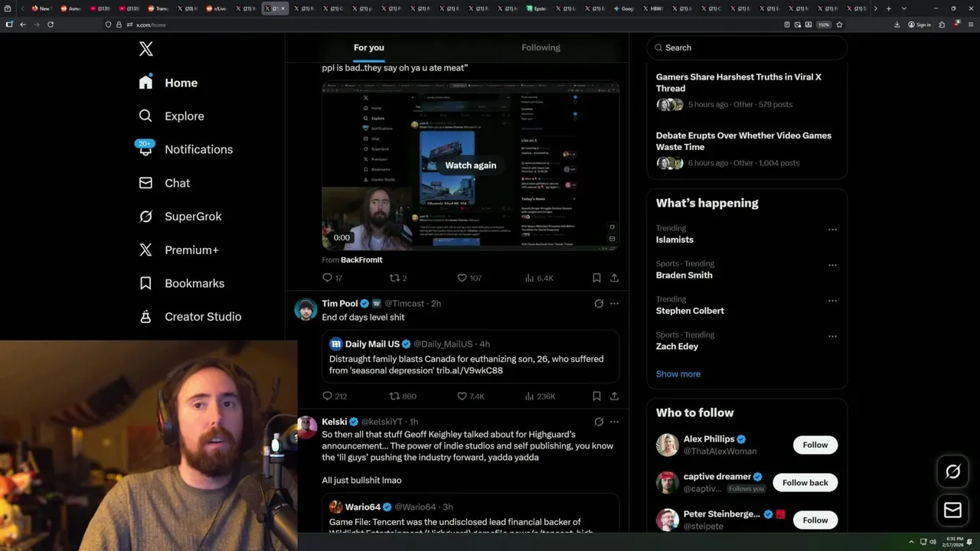Open Kelski's profile avatar
This screenshot has height=551, width=980.
click(x=305, y=427)
